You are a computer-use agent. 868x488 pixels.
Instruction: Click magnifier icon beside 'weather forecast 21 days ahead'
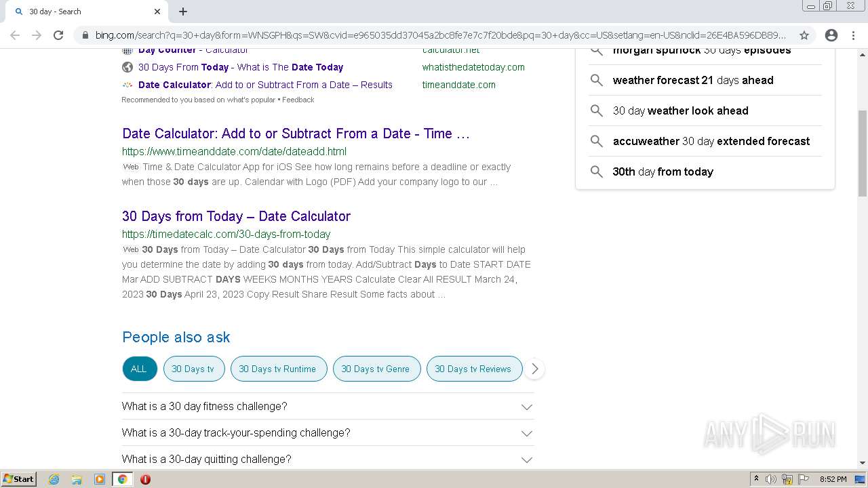596,80
